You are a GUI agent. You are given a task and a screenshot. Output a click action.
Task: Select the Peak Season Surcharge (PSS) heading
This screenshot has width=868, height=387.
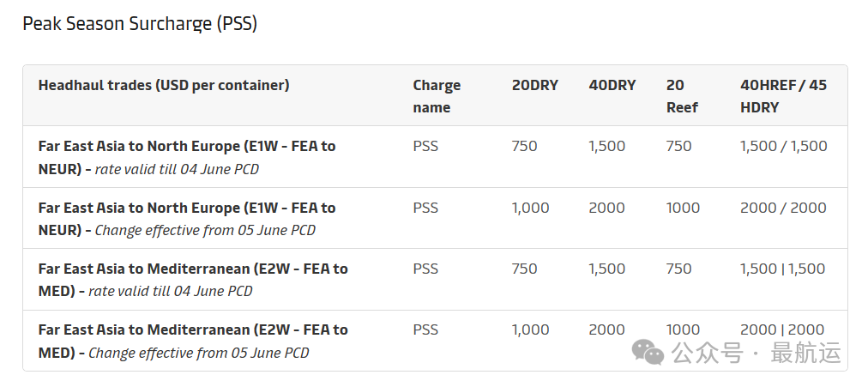(x=140, y=24)
